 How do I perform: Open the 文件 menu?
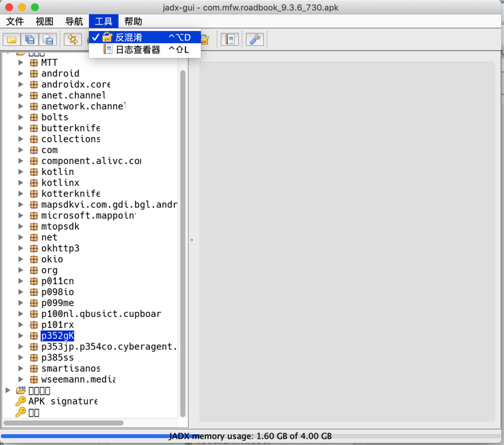click(x=15, y=21)
